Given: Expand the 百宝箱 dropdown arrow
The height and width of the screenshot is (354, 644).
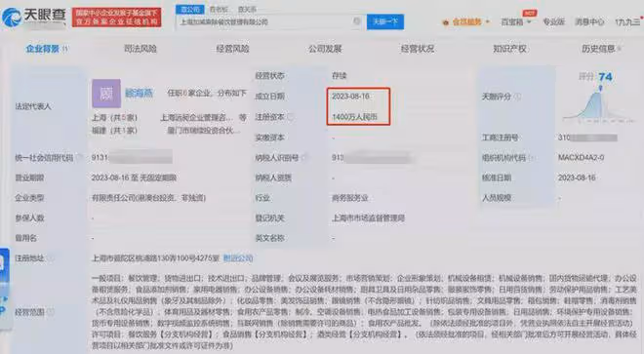Looking at the screenshot, I should (x=529, y=21).
